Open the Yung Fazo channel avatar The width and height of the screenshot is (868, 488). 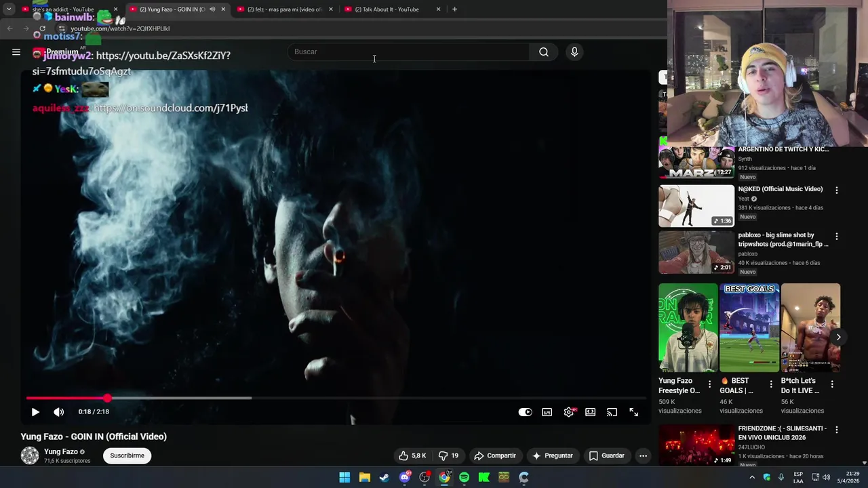point(30,455)
